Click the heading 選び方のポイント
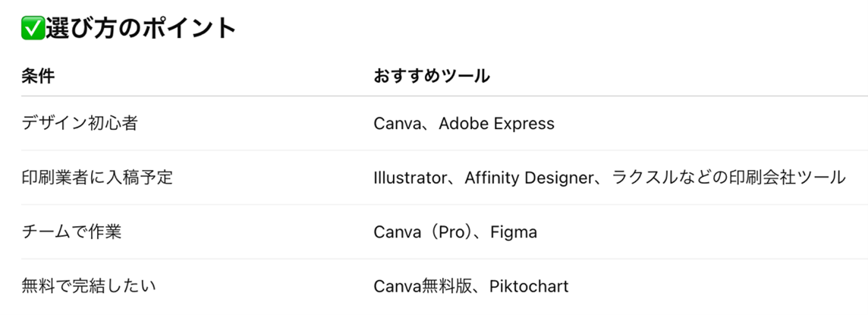This screenshot has width=868, height=315. point(141,28)
